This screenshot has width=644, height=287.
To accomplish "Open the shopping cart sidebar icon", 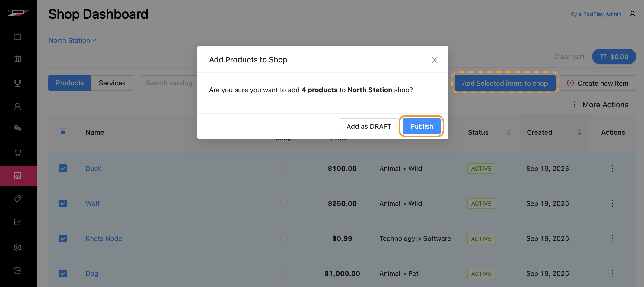I will click(x=18, y=153).
